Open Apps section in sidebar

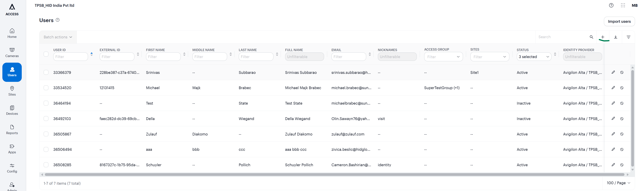pyautogui.click(x=12, y=149)
